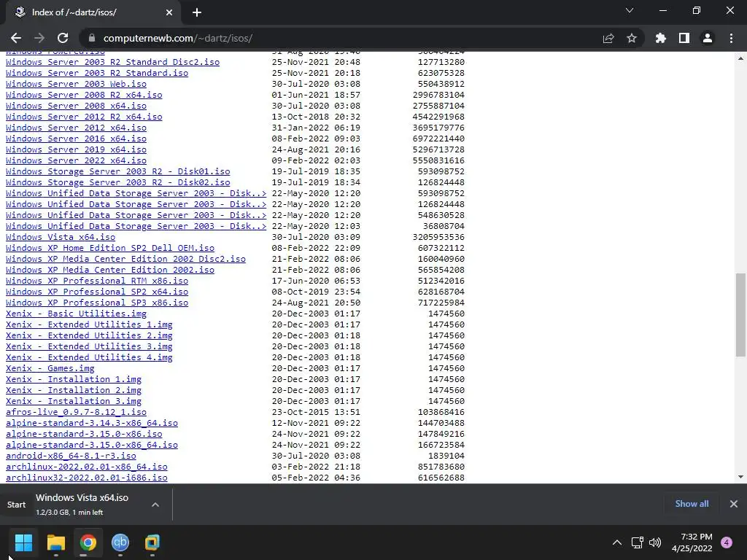Screen dimensions: 747x560
Task: Download Windows XP Professional SP3 x86.iso
Action: [97, 303]
